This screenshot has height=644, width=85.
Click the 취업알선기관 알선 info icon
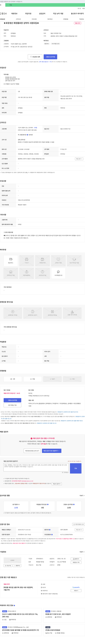pos(48,505)
